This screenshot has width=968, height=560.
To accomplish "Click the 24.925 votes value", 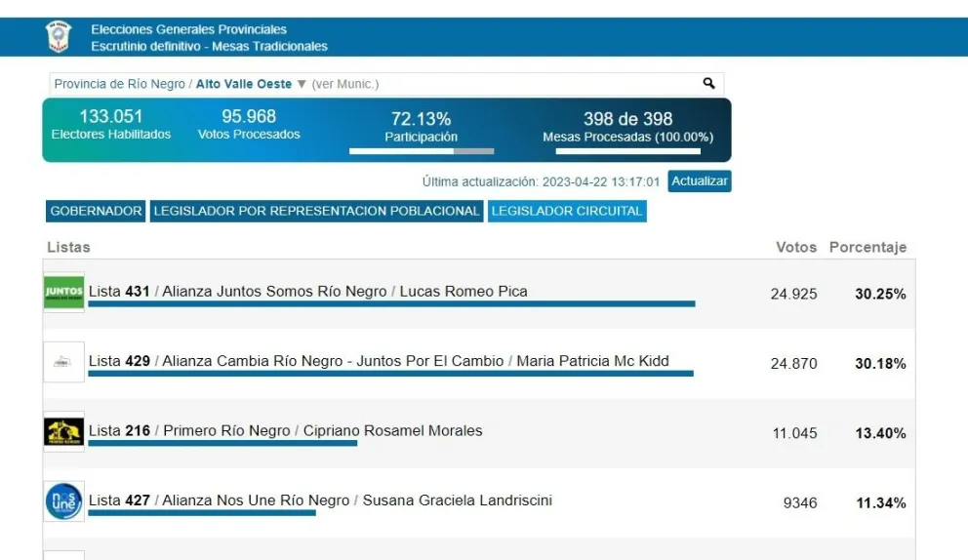I will [794, 294].
